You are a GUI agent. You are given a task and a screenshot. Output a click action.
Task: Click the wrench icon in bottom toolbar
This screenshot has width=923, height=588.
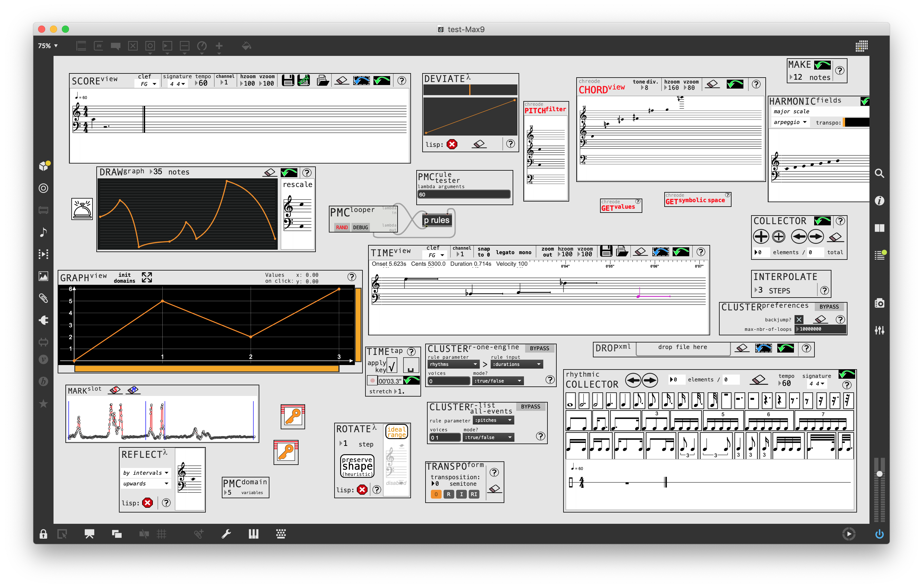coord(226,534)
